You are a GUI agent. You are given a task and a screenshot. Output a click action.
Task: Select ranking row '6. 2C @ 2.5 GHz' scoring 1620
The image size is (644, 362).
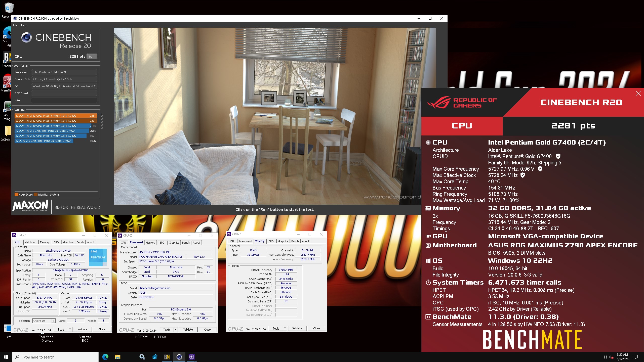[x=56, y=141]
